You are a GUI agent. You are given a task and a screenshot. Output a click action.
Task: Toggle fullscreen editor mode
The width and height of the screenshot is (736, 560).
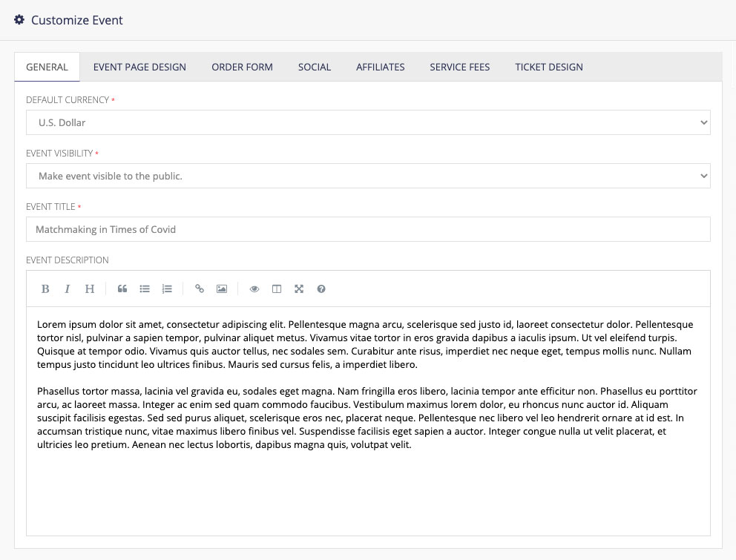tap(299, 289)
